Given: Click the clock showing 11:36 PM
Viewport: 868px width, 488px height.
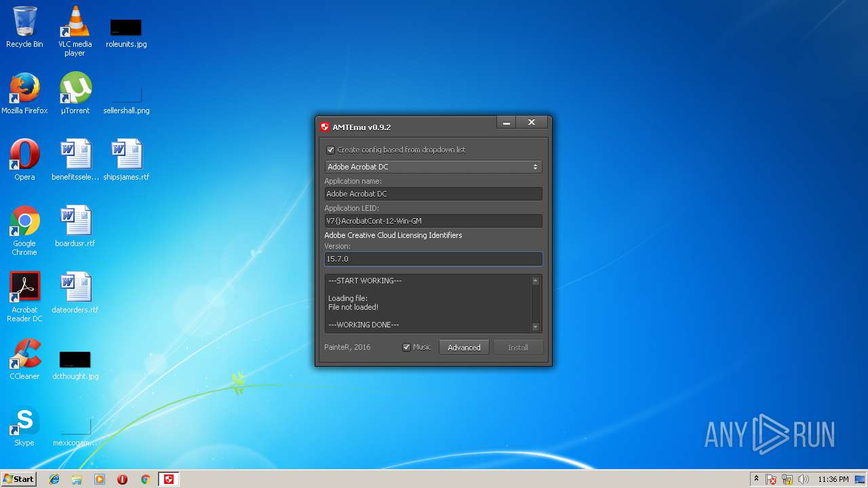Looking at the screenshot, I should point(833,479).
